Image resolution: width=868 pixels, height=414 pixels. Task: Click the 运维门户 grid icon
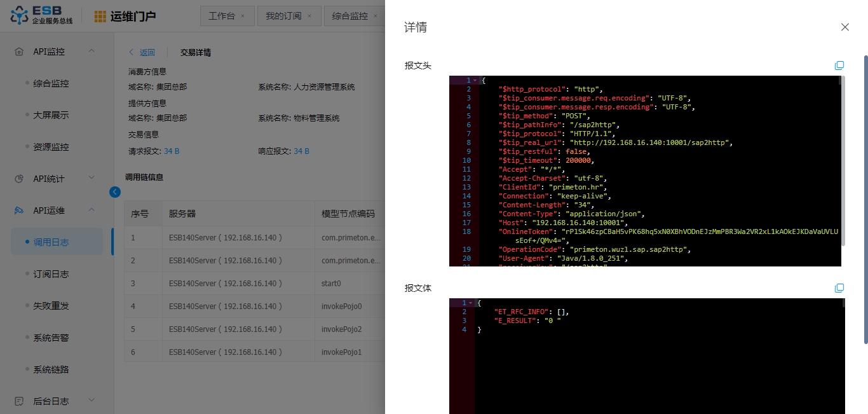100,17
